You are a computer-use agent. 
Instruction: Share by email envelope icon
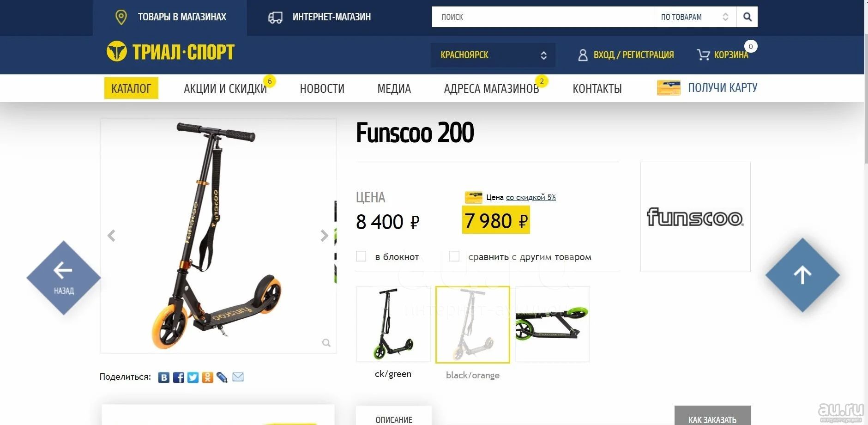pos(238,377)
